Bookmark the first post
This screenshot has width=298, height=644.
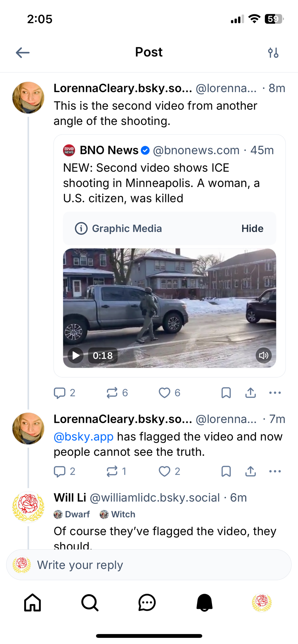(226, 393)
